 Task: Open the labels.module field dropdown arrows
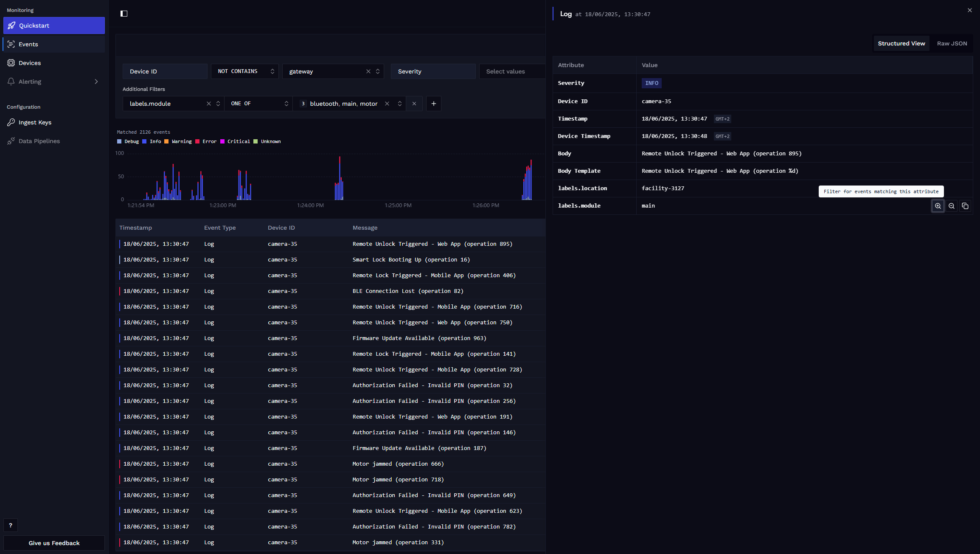coord(218,104)
